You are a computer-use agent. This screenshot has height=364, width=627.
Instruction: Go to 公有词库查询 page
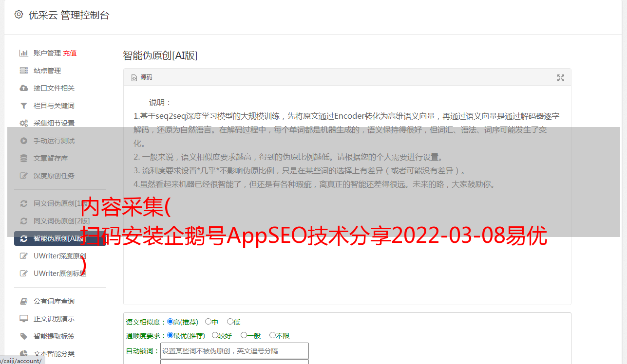point(54,301)
